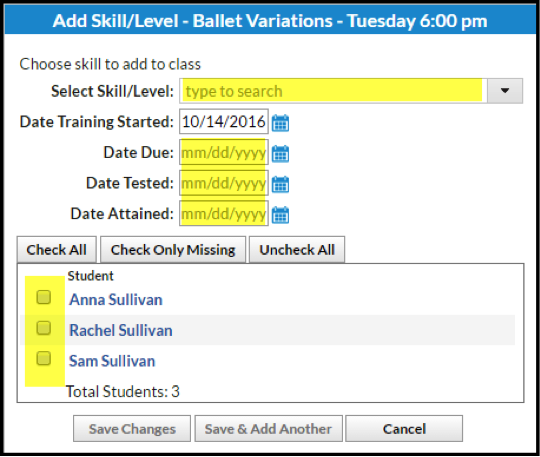The image size is (540, 457).
Task: Cancel the Add Skill/Level dialog
Action: click(404, 429)
